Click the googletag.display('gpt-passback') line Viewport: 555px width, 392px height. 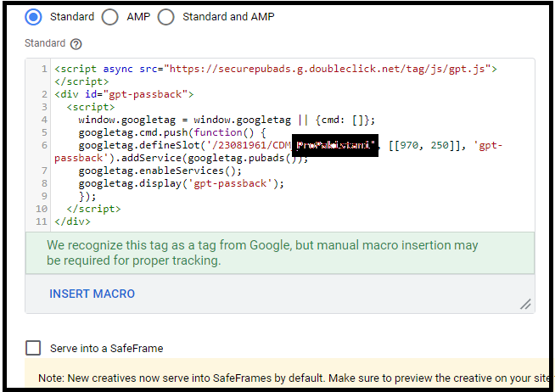[182, 183]
